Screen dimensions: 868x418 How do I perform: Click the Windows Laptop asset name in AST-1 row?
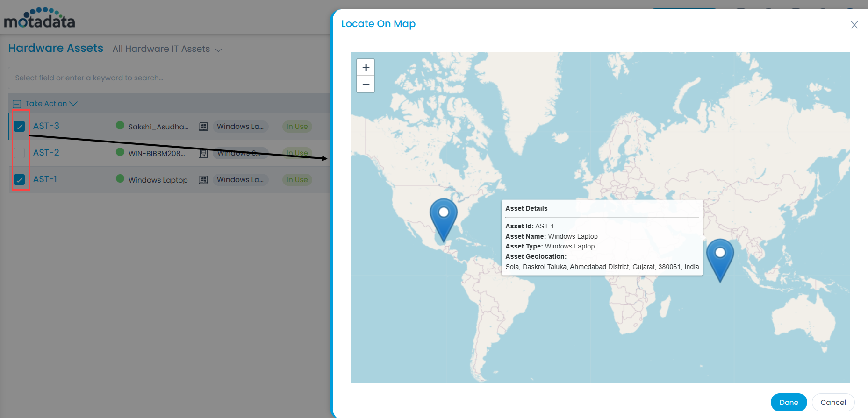point(158,180)
